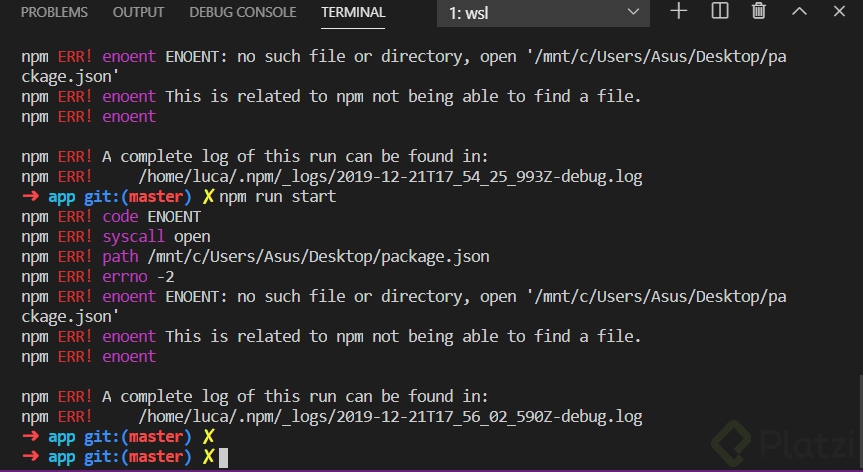The width and height of the screenshot is (863, 472).
Task: Select the '1: wsl' terminal combo box
Action: point(543,13)
